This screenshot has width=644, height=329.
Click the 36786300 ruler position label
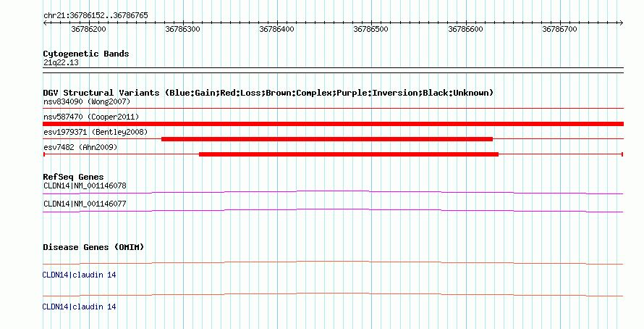(182, 29)
